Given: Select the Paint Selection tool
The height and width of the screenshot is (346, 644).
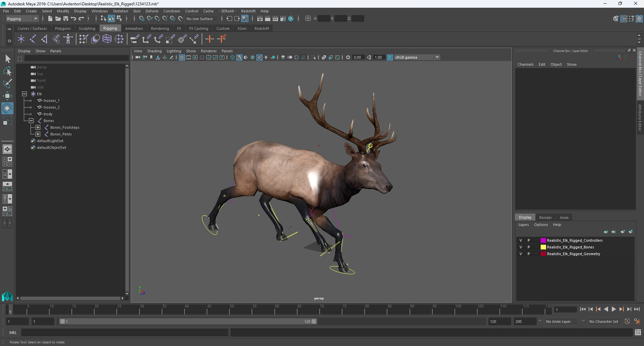Looking at the screenshot, I should click(7, 83).
